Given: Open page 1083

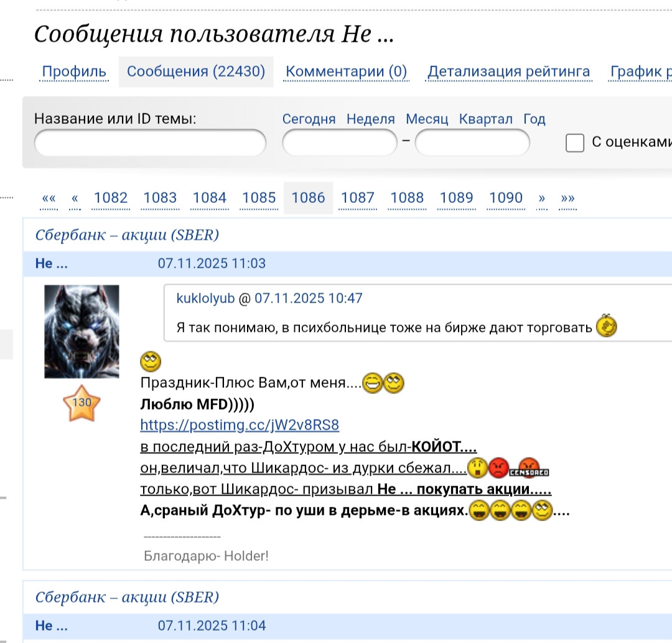Looking at the screenshot, I should point(160,198).
